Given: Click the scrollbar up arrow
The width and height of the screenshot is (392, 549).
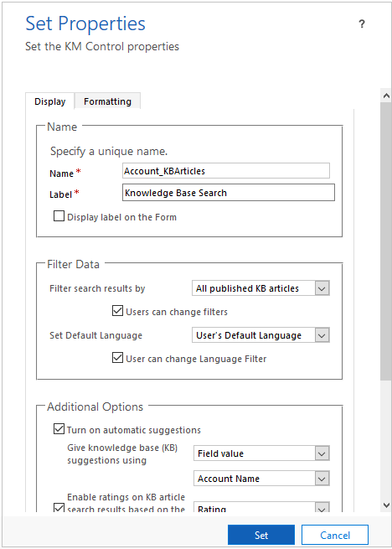Looking at the screenshot, I should [x=386, y=96].
